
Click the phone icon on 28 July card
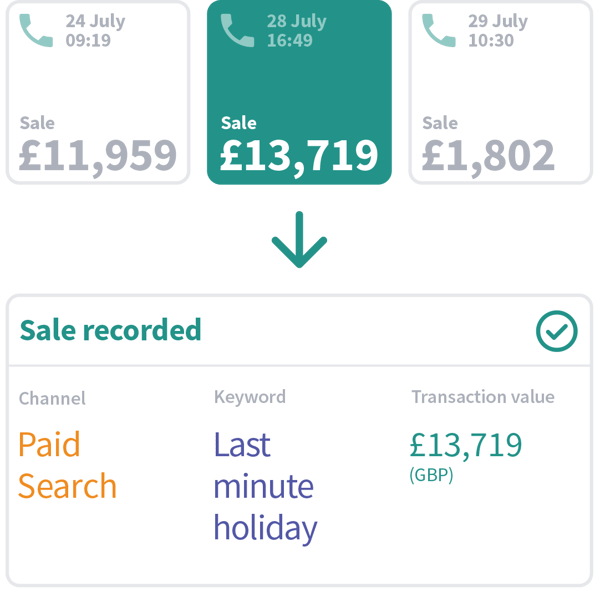pos(238,31)
